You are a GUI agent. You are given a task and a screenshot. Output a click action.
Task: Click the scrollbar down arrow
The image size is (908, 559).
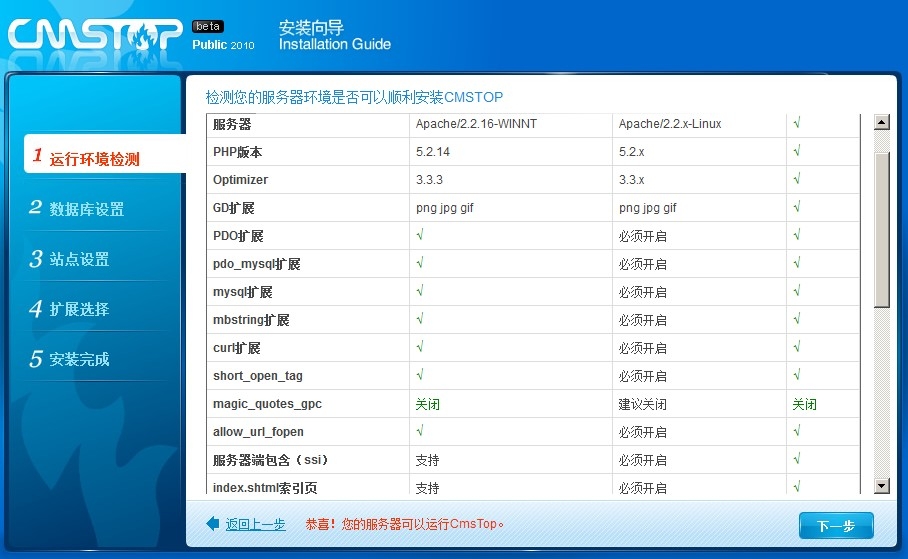(x=881, y=486)
